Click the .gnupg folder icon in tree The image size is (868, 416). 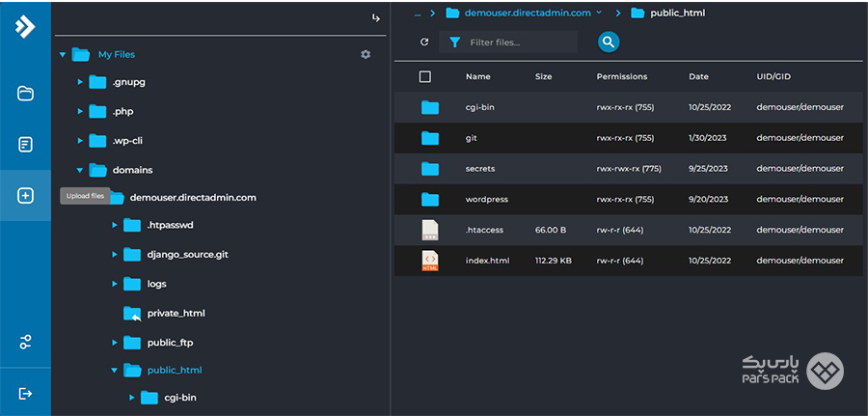97,82
